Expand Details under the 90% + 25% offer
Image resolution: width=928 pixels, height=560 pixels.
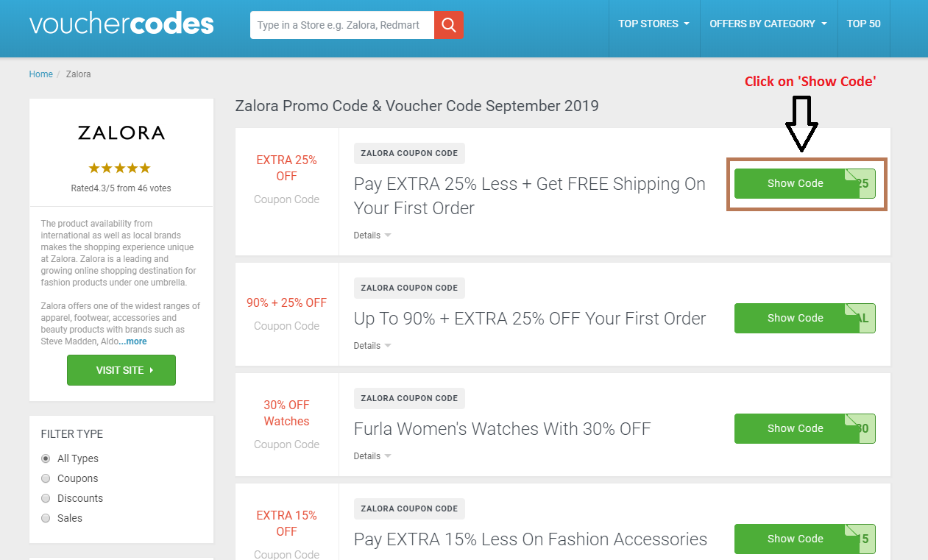coord(372,346)
